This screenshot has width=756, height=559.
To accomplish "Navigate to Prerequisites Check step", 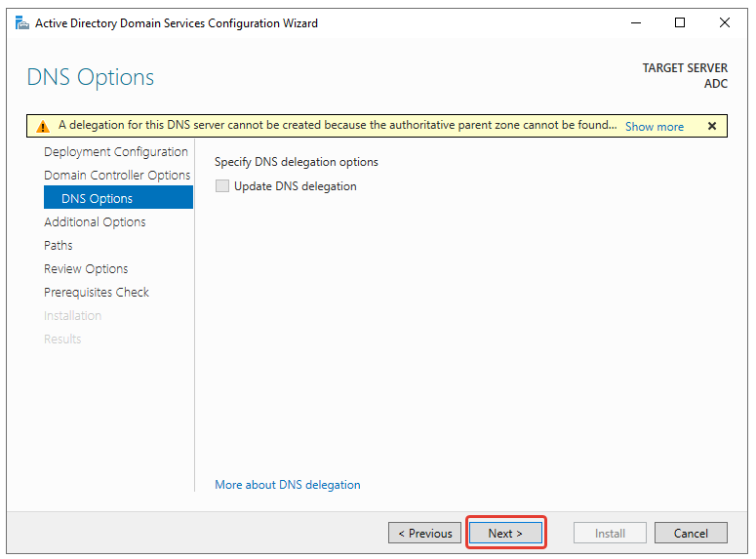I will (97, 293).
